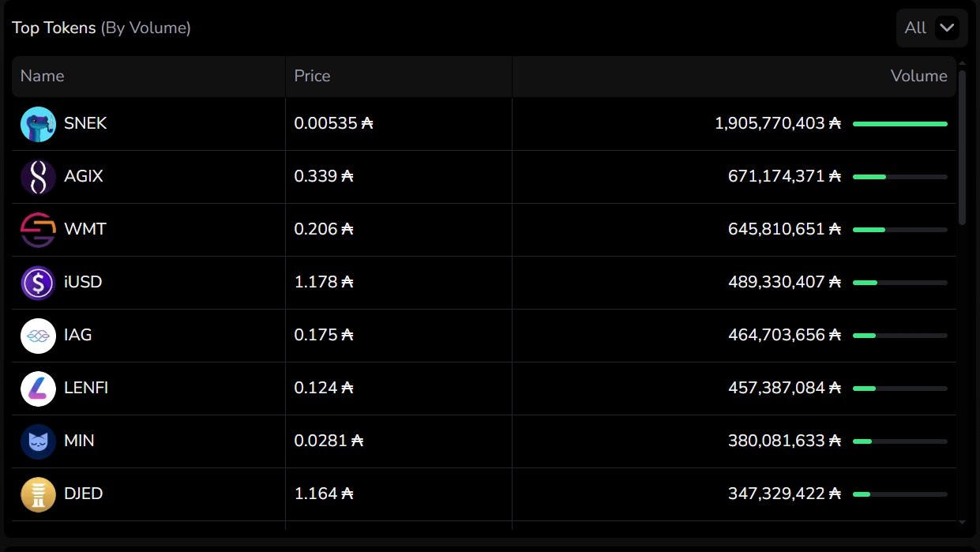Viewport: 980px width, 552px height.
Task: Select the MIN cat icon
Action: (x=38, y=441)
